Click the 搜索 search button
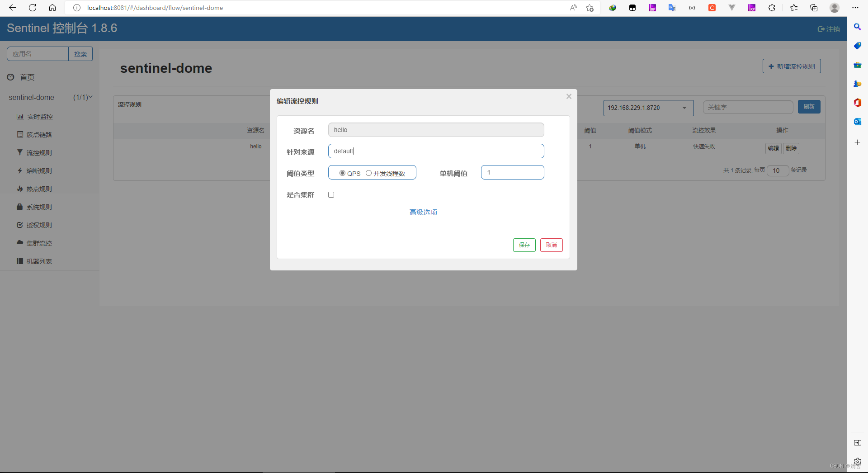This screenshot has width=868, height=473. 80,54
